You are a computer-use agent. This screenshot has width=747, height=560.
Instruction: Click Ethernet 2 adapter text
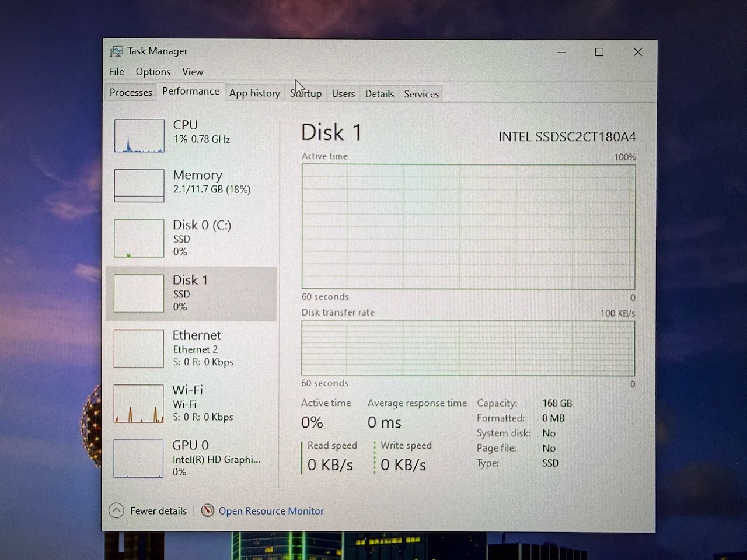[x=196, y=349]
